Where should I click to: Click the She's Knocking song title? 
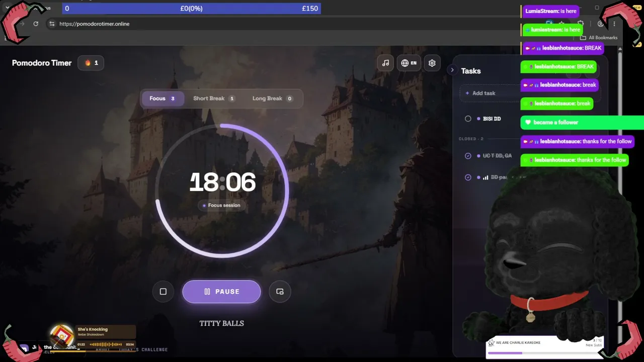click(93, 329)
